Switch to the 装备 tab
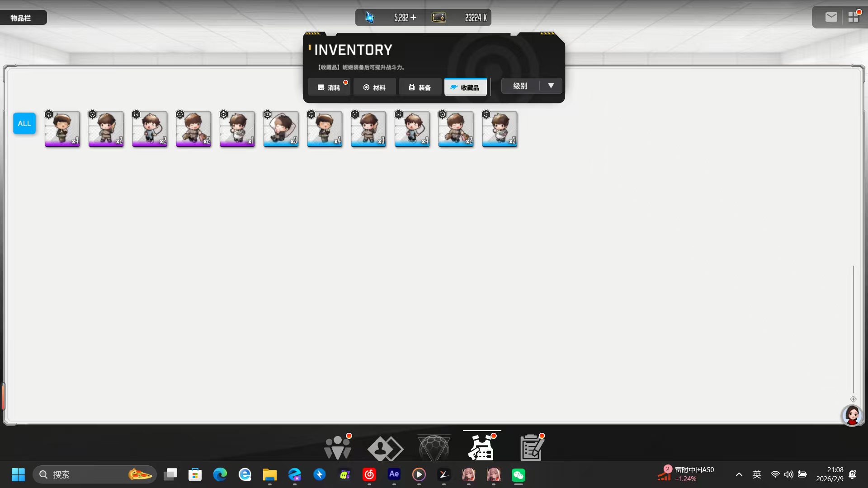The height and width of the screenshot is (488, 868). (420, 87)
